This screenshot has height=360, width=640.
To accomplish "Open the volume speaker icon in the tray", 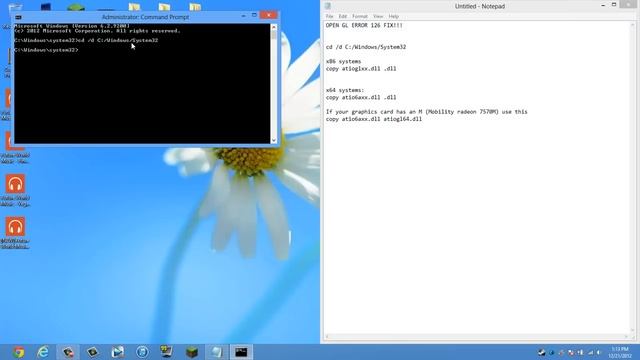I will pyautogui.click(x=599, y=352).
